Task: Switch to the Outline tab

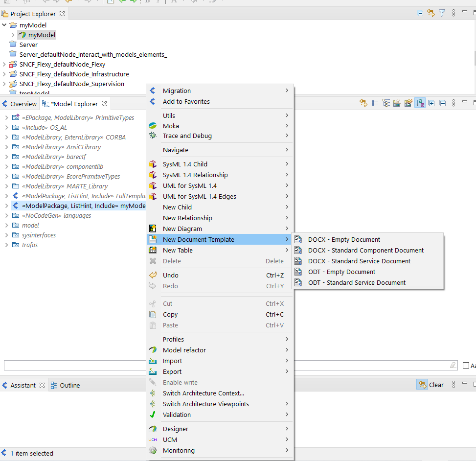Action: (x=70, y=385)
